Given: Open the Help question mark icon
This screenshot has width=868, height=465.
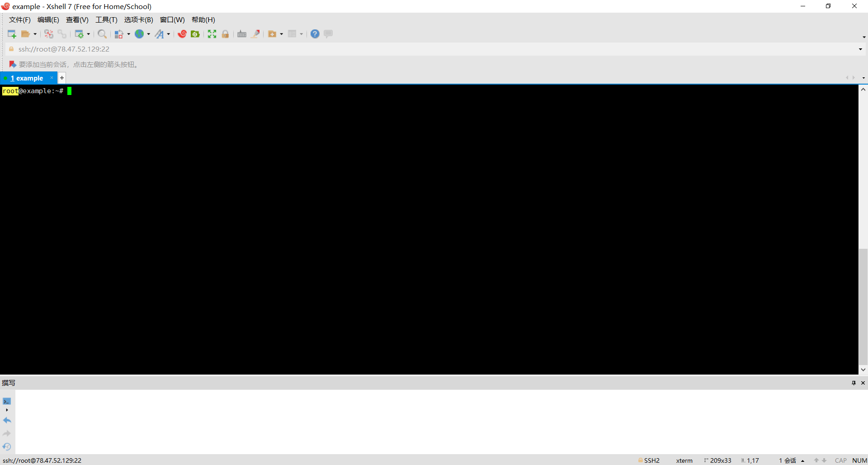Looking at the screenshot, I should coord(315,34).
